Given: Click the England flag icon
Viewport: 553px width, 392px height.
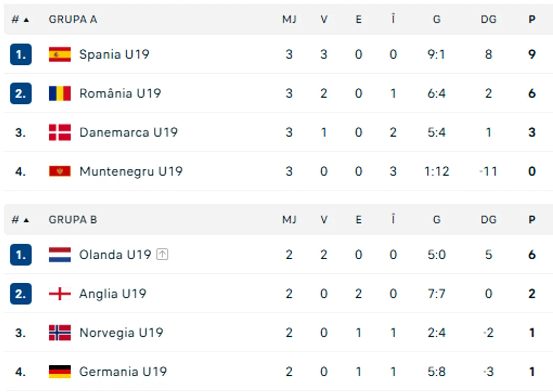Looking at the screenshot, I should pos(60,294).
